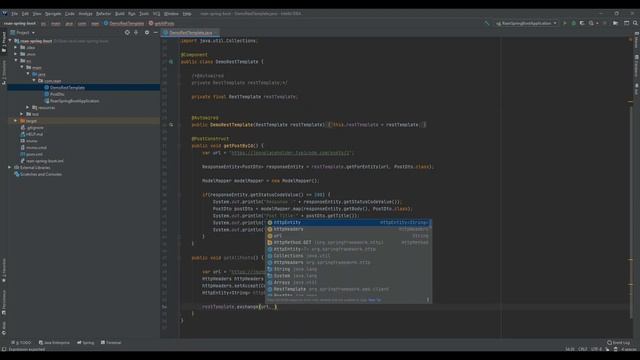Select pom.xml file in project tree
The height and width of the screenshot is (360, 640).
click(34, 154)
